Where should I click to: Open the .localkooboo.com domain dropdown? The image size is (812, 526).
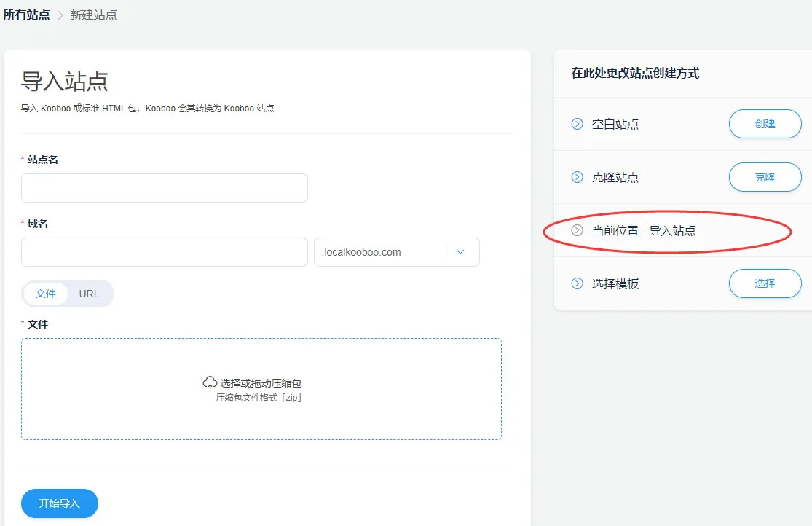pos(380,252)
